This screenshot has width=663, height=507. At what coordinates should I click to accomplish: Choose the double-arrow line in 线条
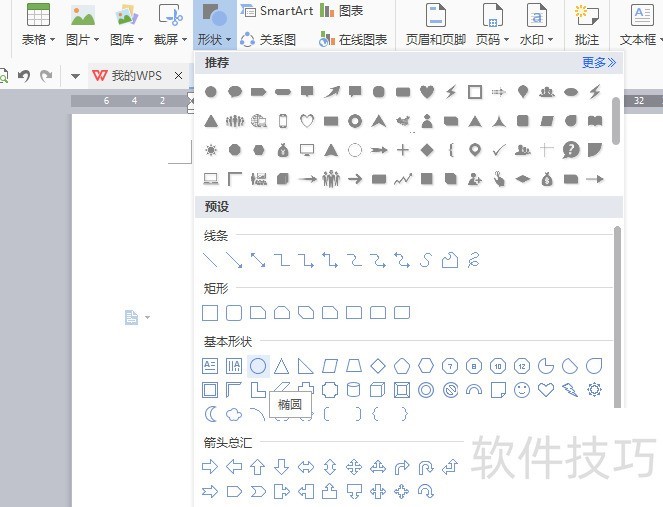click(258, 260)
